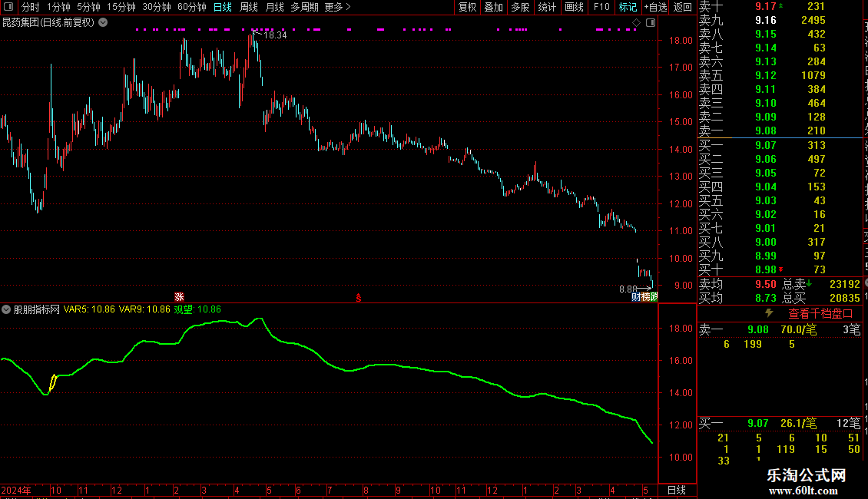Click the 复权 button

click(x=467, y=7)
